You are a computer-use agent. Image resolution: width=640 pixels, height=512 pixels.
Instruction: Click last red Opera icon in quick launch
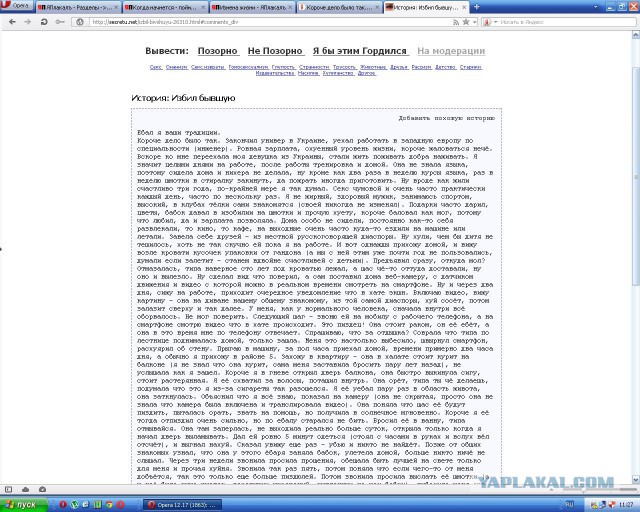pyautogui.click(x=120, y=505)
